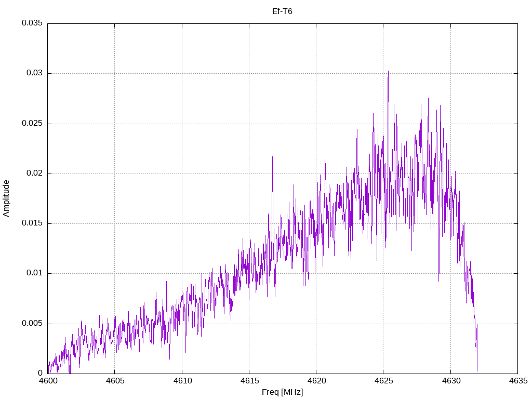532x399 pixels.
Task: Click x-axis tick value 4635
Action: tap(518, 381)
